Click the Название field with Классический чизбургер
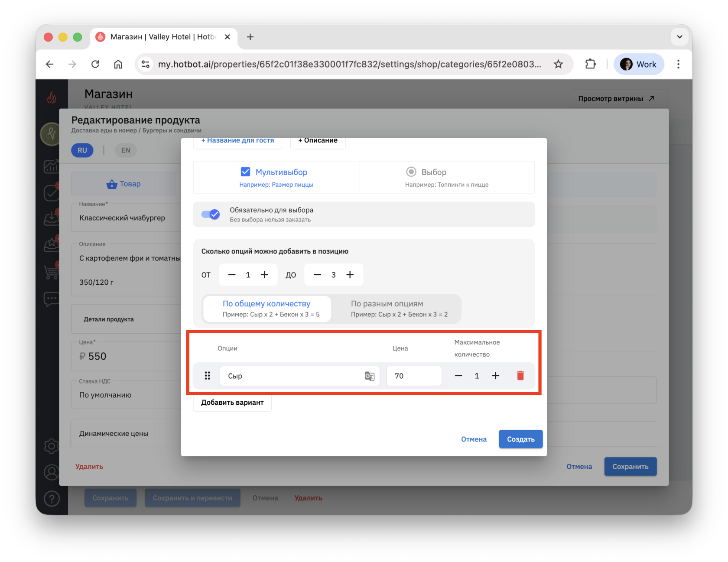The width and height of the screenshot is (728, 562). [x=127, y=218]
